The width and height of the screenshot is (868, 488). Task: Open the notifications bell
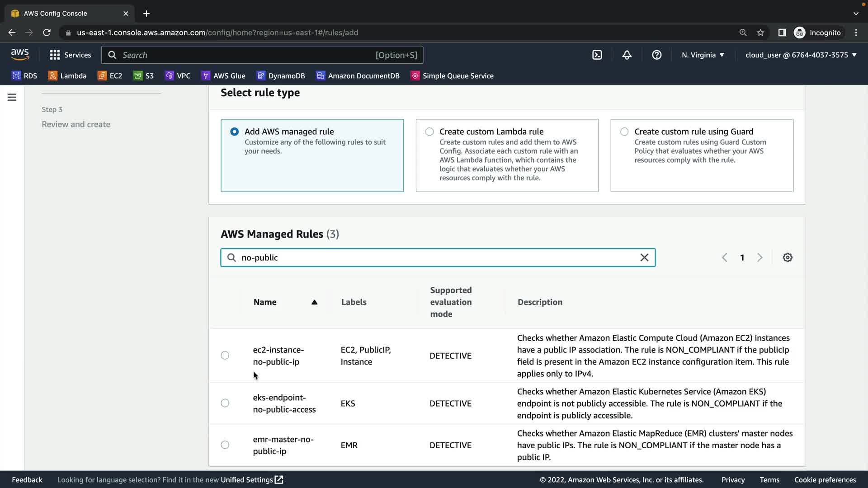pyautogui.click(x=627, y=55)
